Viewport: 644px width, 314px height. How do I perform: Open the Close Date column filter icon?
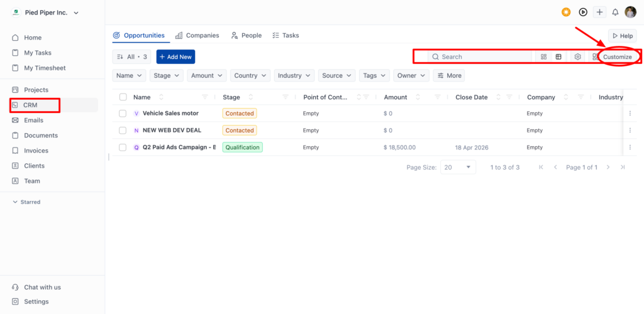tap(509, 97)
